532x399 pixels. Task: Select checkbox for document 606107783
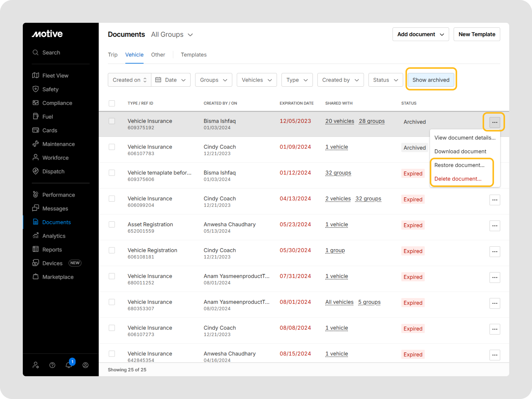point(112,147)
